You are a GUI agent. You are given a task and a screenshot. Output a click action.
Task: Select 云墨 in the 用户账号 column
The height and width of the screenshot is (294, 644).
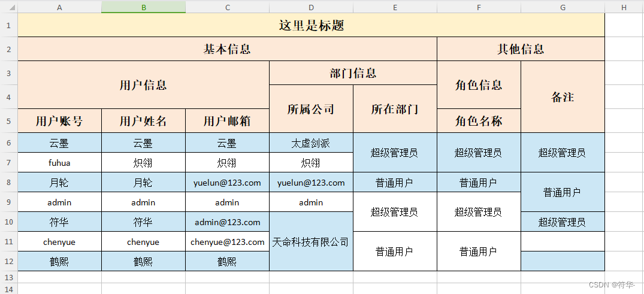point(59,143)
